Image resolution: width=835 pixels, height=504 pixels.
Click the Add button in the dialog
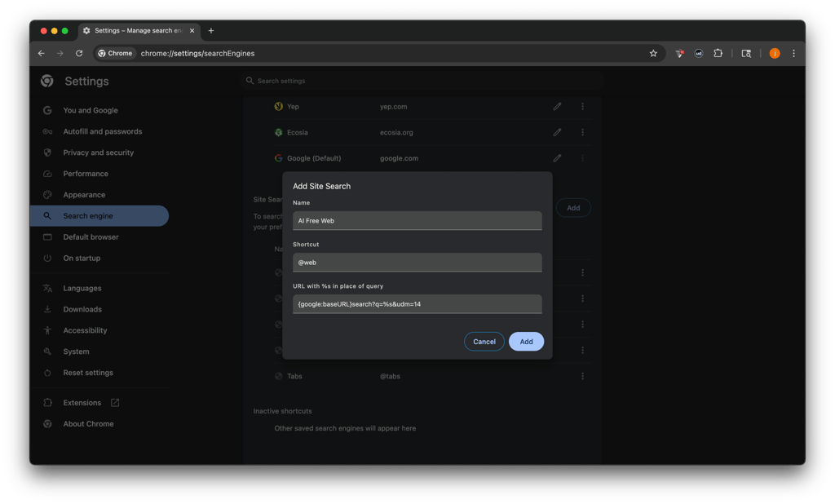pos(526,342)
